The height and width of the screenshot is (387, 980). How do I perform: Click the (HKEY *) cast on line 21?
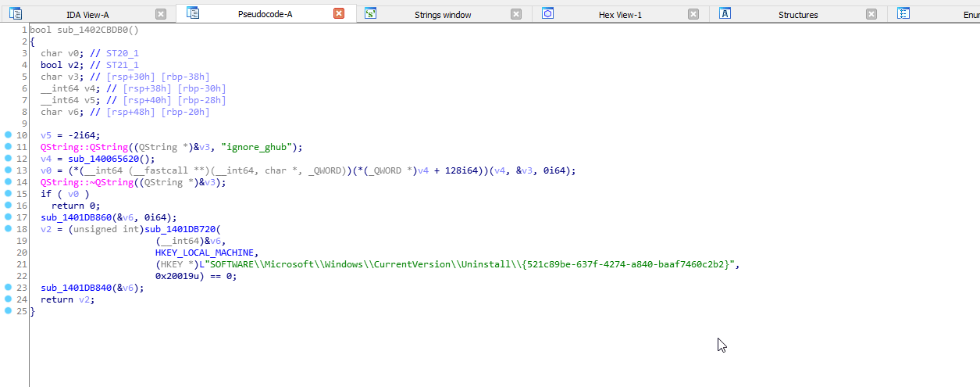click(x=177, y=264)
